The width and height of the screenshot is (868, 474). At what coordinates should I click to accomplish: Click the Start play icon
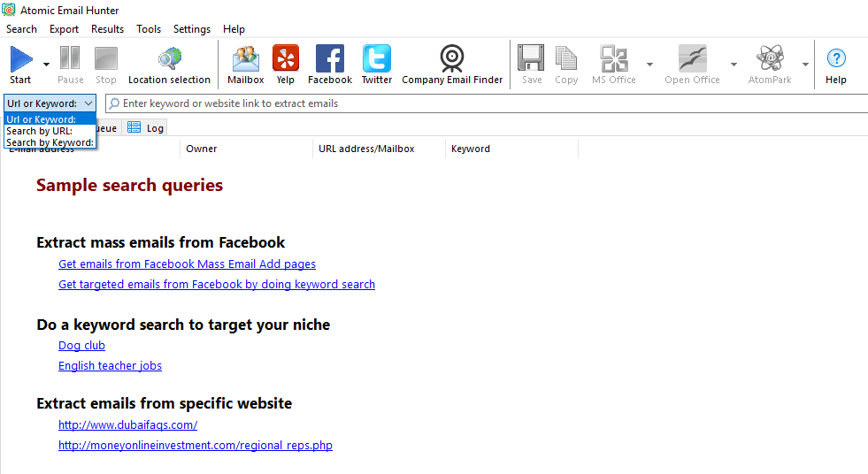(x=21, y=58)
